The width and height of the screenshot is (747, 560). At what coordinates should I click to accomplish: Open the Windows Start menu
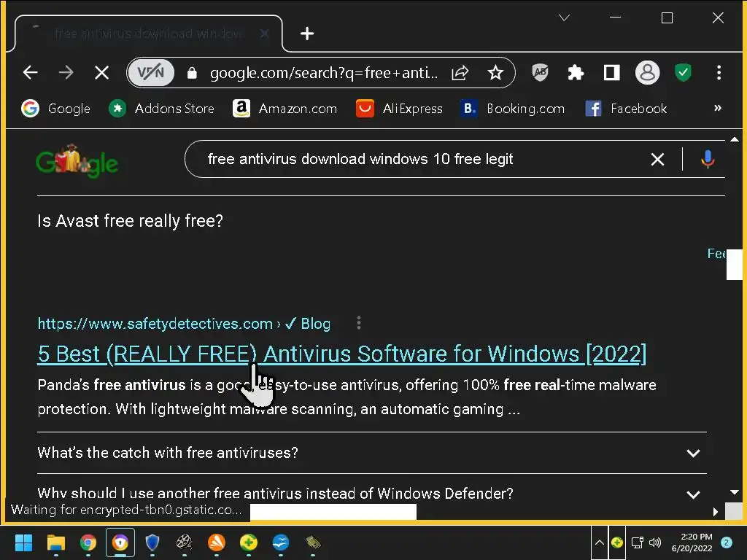click(23, 542)
